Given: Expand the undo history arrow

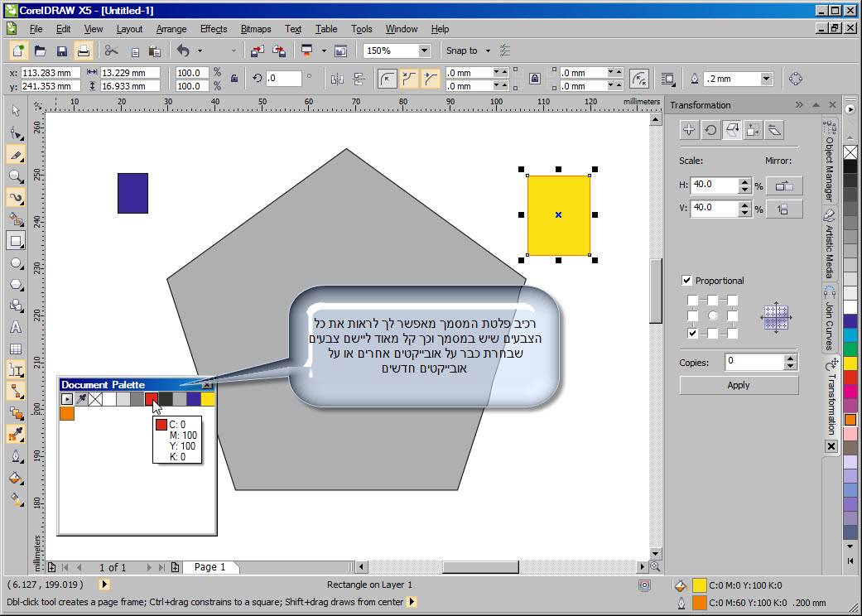Looking at the screenshot, I should pyautogui.click(x=200, y=51).
